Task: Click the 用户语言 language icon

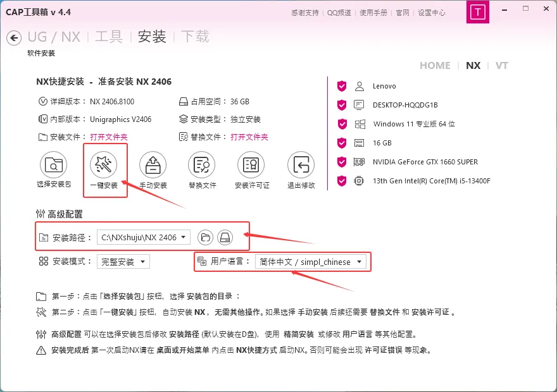Action: [202, 262]
